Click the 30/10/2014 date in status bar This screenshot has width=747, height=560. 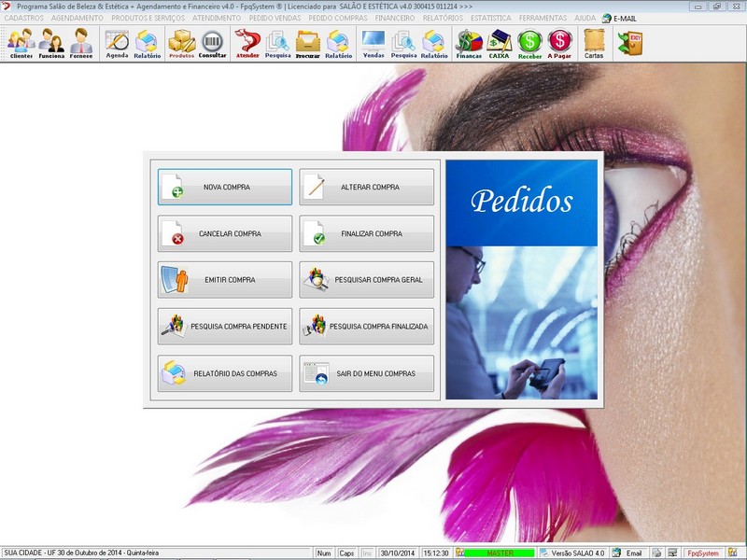(398, 553)
